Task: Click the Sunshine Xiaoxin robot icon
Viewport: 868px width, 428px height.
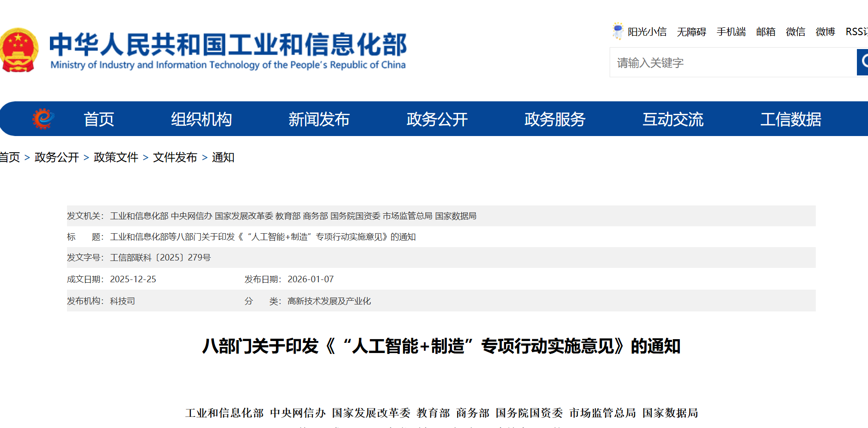Action: (x=617, y=31)
